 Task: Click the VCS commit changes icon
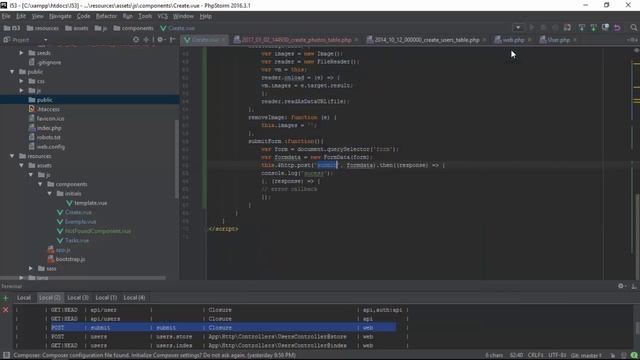[x=593, y=28]
